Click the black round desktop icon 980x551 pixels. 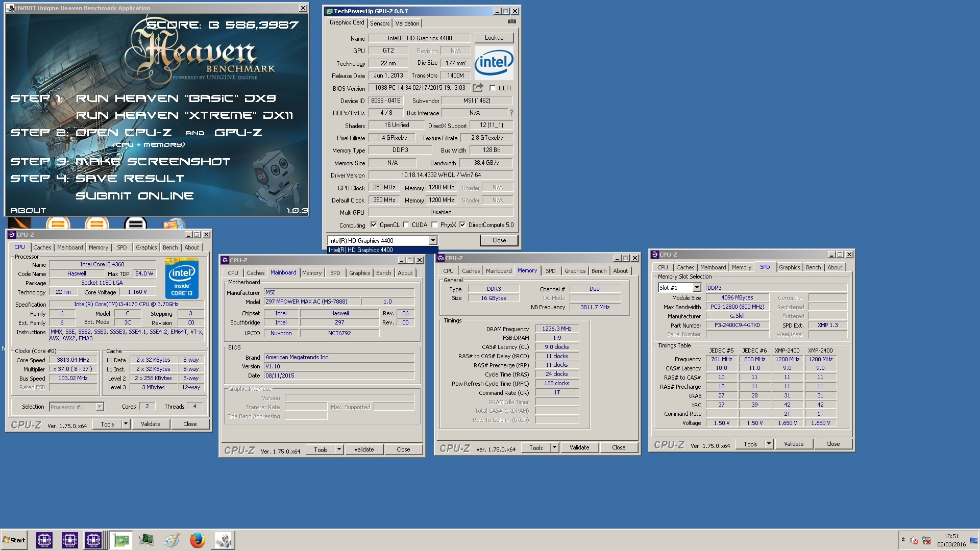tap(135, 223)
